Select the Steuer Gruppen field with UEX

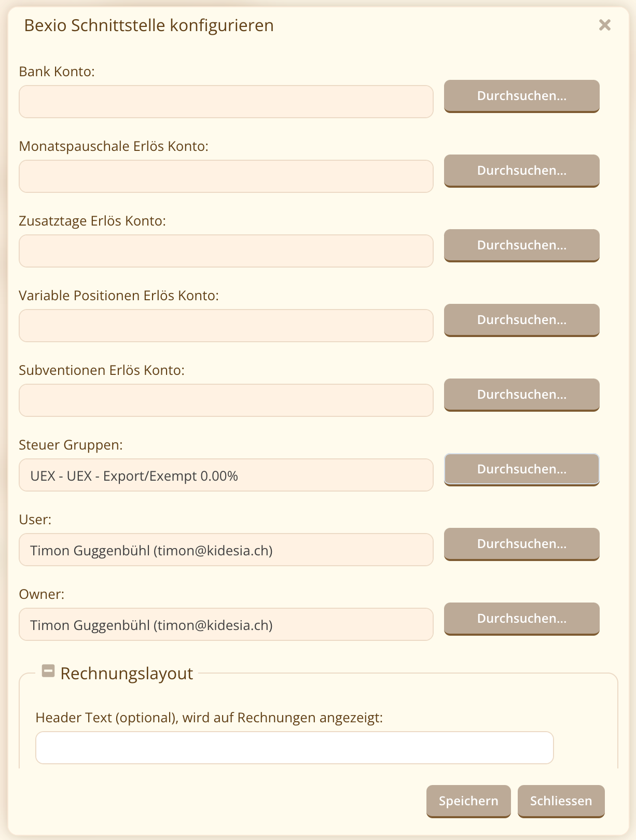click(x=226, y=475)
